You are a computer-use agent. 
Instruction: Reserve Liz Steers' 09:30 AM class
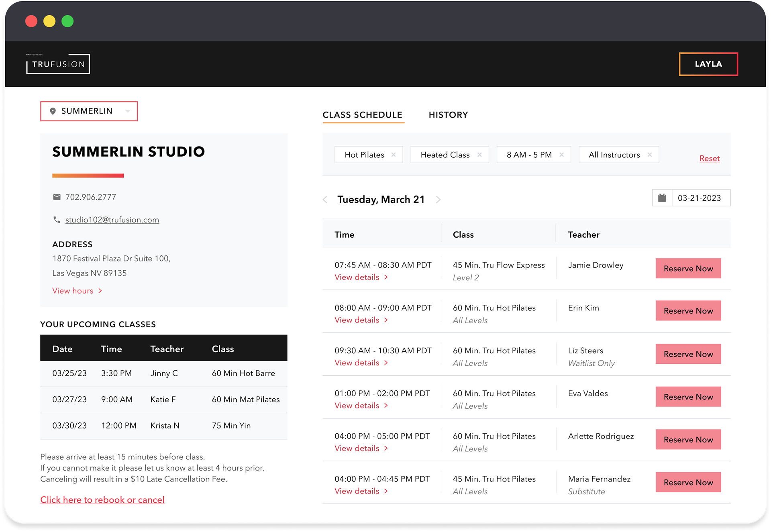click(x=688, y=354)
